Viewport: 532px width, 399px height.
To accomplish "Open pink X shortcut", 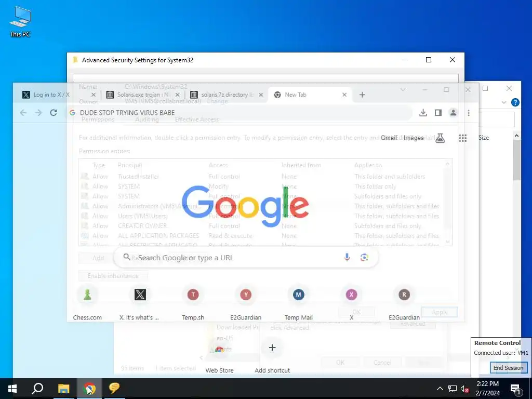I will coord(351,302).
